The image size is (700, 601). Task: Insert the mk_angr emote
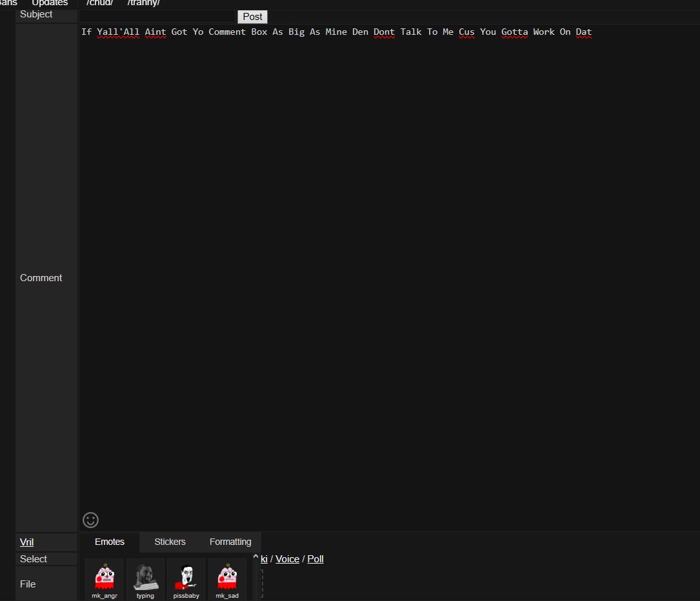(x=105, y=578)
